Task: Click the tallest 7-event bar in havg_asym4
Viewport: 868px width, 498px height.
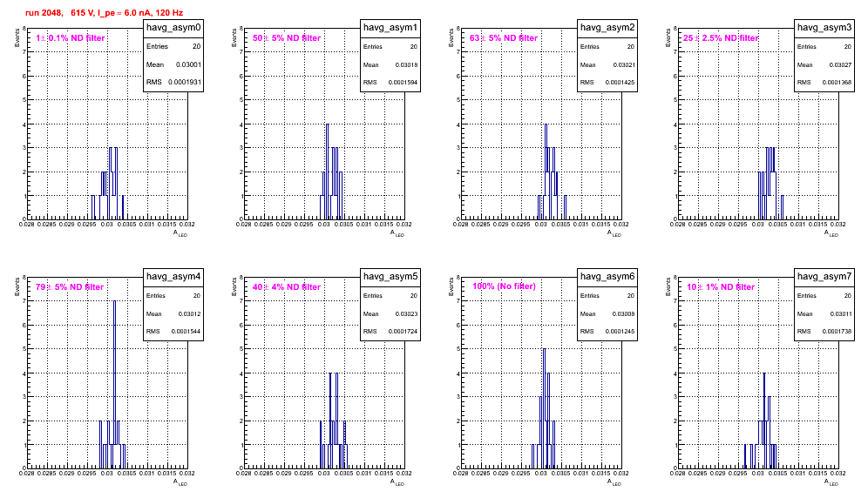Action: (x=114, y=385)
